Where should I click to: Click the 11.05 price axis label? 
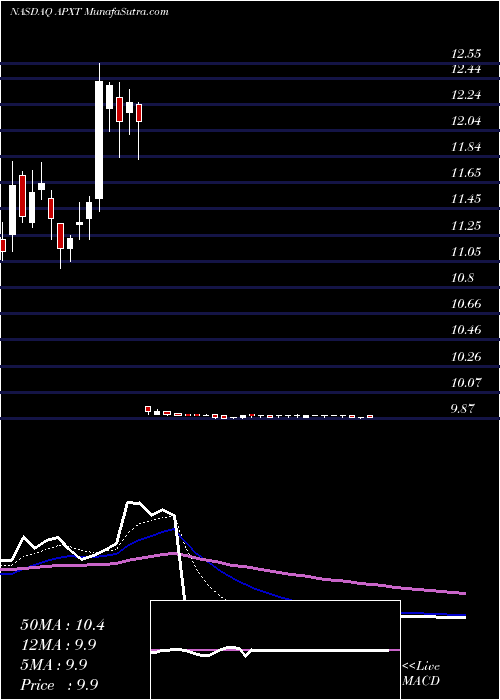[x=466, y=252]
